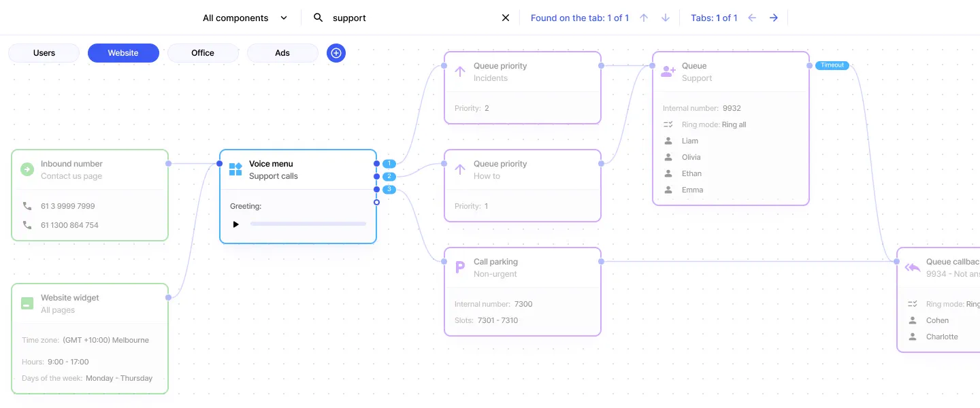Click the Call parking P icon
Screen dimensions: 980x408
[x=459, y=267]
